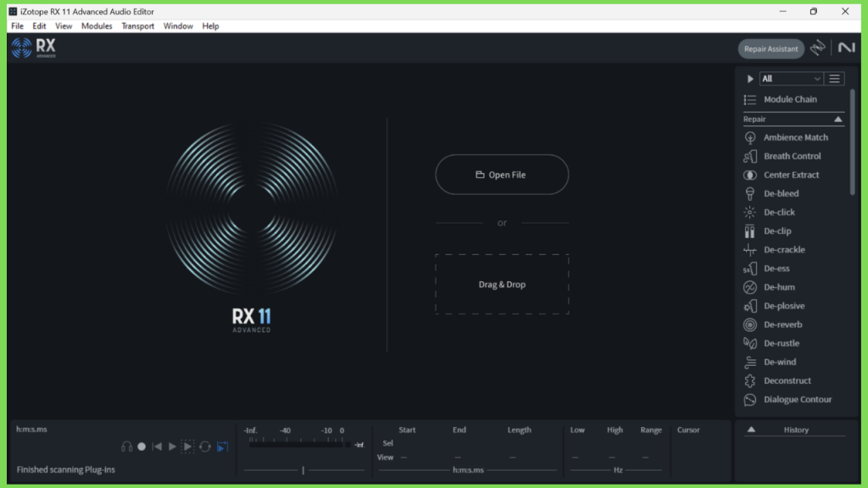Open the All module filter dropdown

[791, 79]
